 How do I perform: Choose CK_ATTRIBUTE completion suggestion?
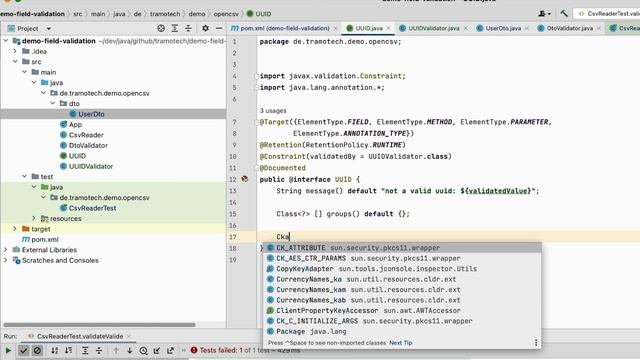point(402,248)
